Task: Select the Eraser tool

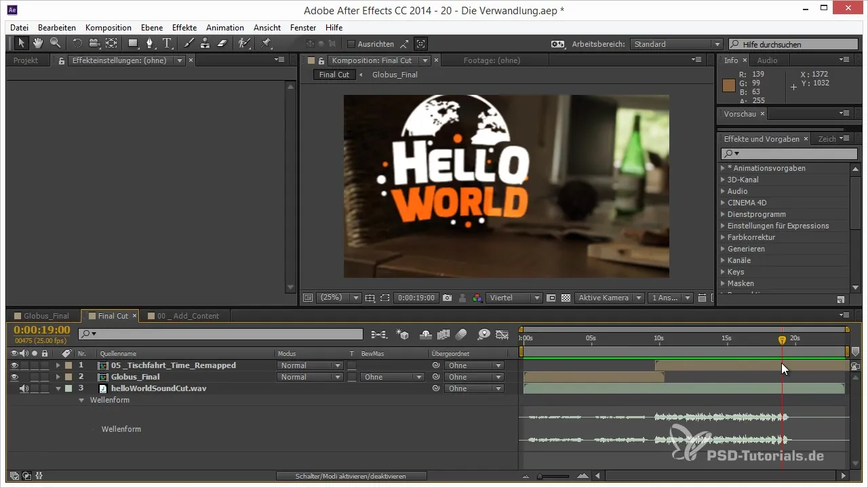Action: pos(222,43)
